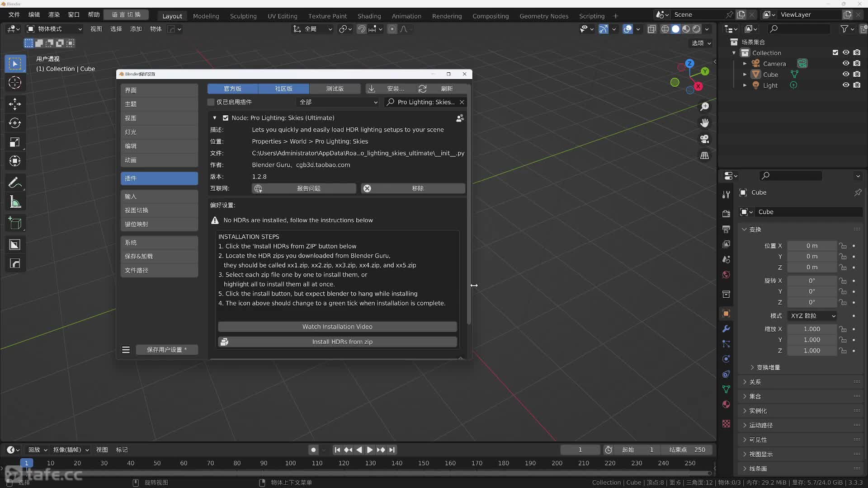Open the 全部 category dropdown
868x488 pixels.
338,102
